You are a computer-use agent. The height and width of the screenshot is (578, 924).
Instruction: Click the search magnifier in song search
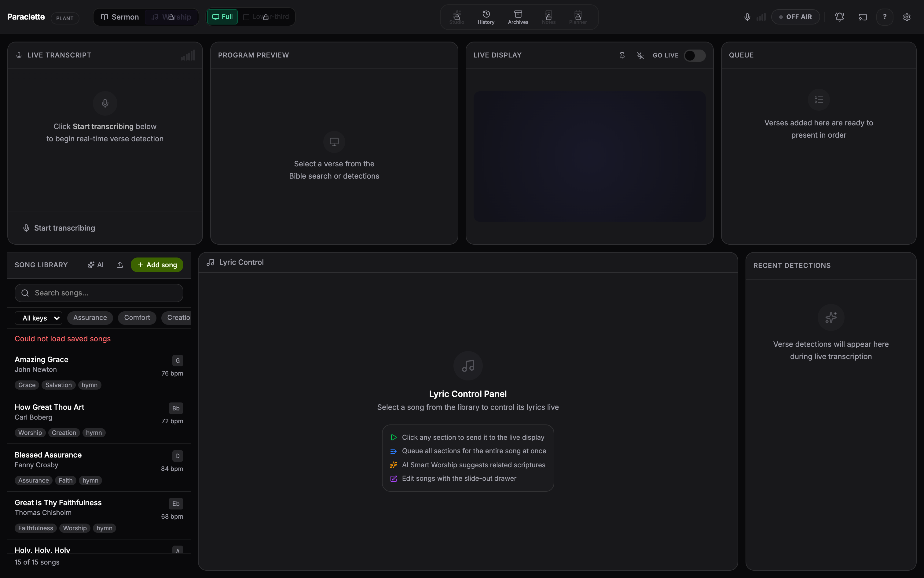(x=25, y=293)
